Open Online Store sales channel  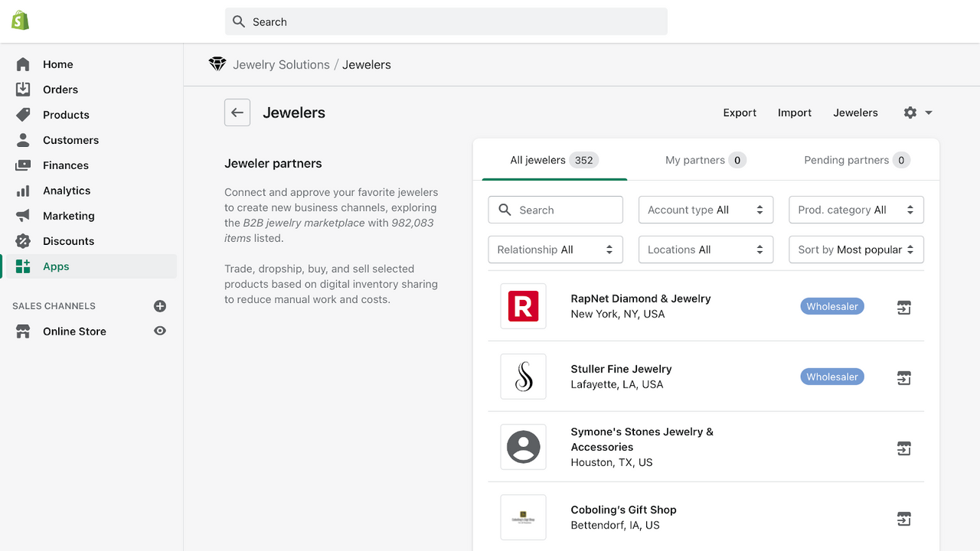tap(74, 331)
